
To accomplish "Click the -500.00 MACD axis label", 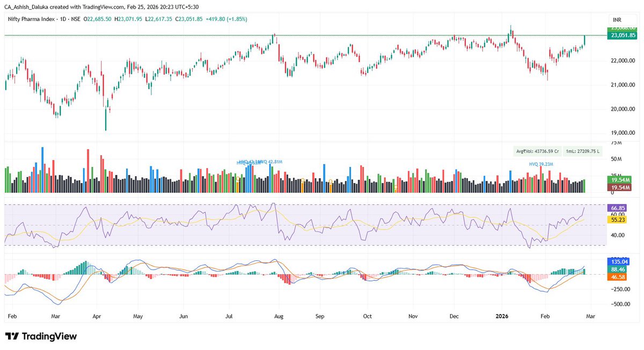I will (x=619, y=304).
